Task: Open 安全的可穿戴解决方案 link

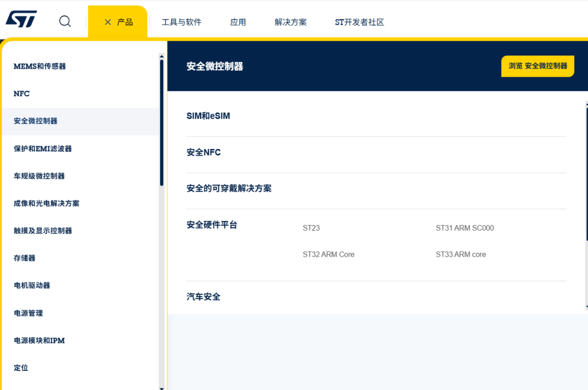Action: coord(229,188)
